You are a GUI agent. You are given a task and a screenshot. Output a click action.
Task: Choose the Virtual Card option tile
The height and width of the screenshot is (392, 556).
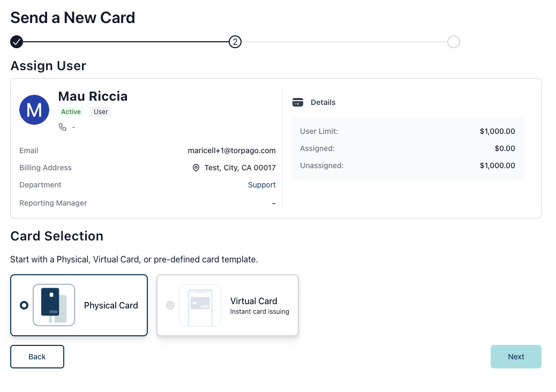point(228,305)
